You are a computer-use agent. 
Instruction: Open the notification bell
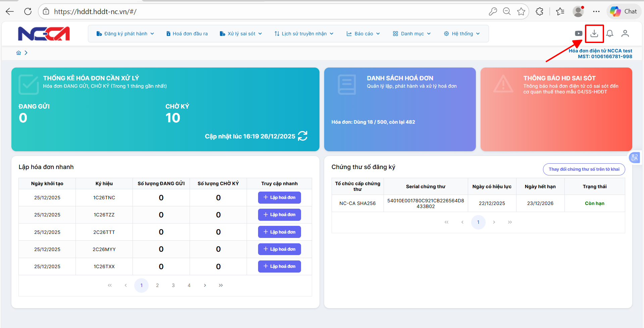(609, 33)
